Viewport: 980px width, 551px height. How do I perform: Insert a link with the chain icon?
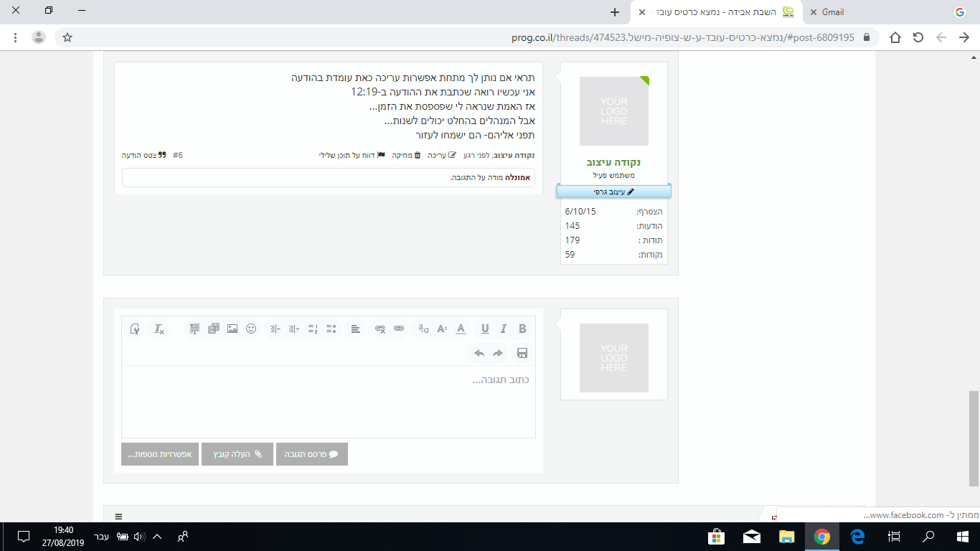coord(399,329)
